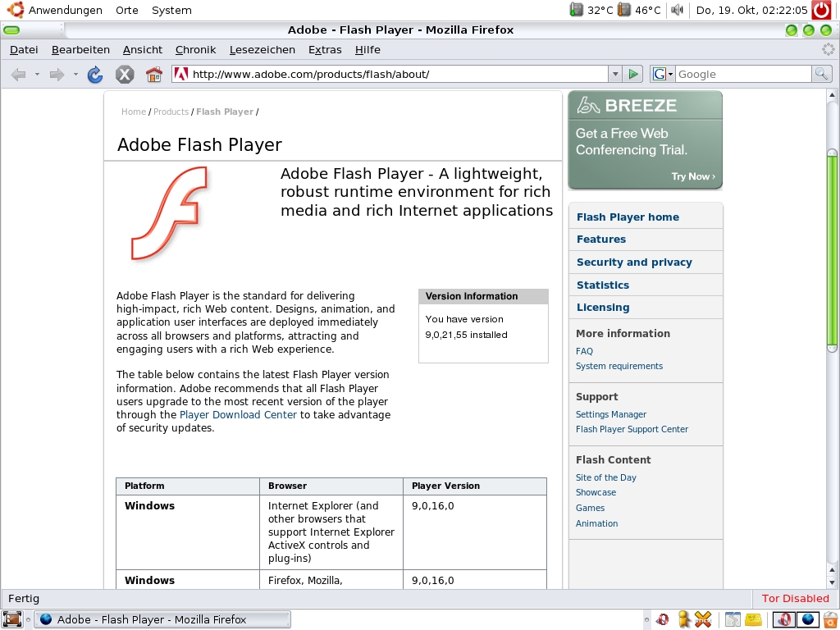This screenshot has height=630, width=840.
Task: Open the Google search engine dropdown
Action: tap(663, 75)
